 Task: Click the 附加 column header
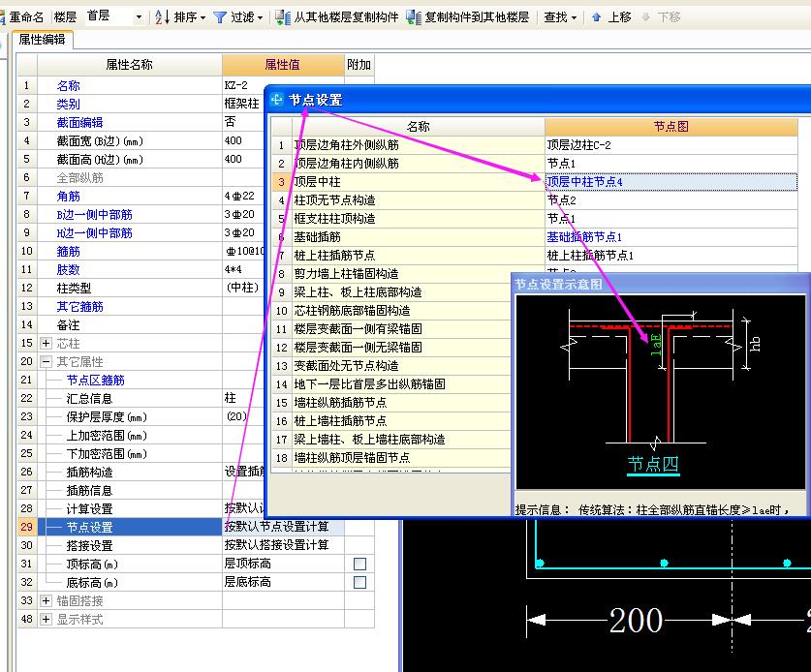pos(359,65)
